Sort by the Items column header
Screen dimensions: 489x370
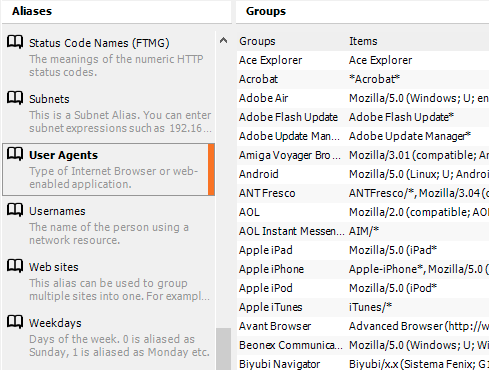363,41
